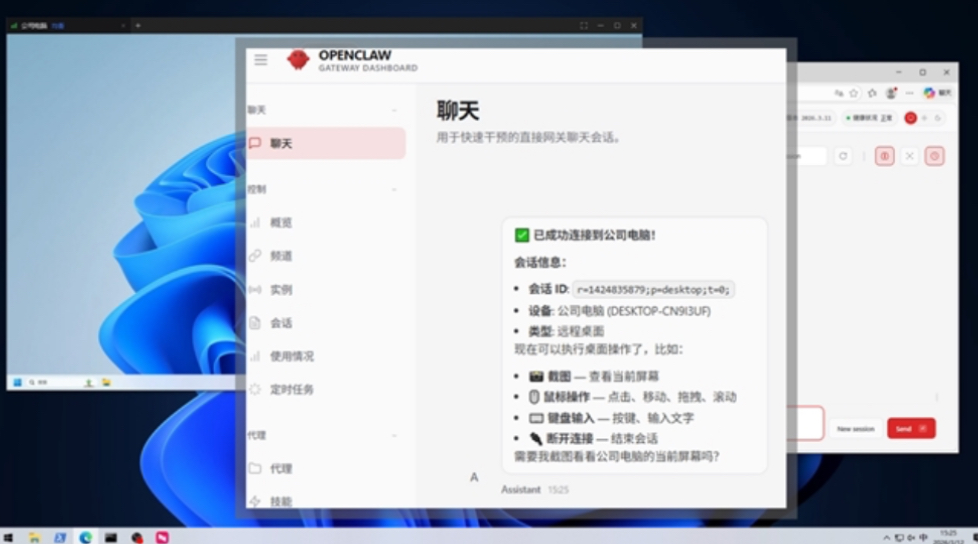Click the session ID code text
This screenshot has width=978, height=544.
pos(653,289)
